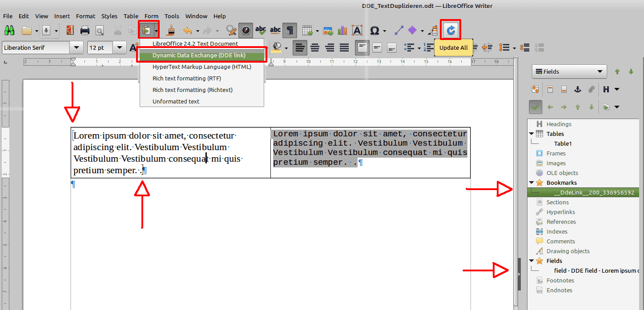Screen dimensions: 644x310
Task: Click the Find & Replace binoculars icon
Action: (10, 30)
